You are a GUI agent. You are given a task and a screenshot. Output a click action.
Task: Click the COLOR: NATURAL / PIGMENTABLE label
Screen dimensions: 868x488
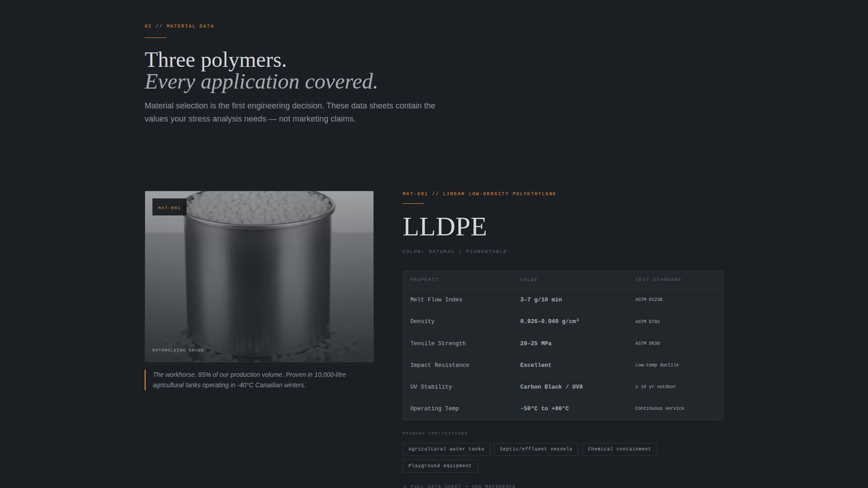(454, 251)
